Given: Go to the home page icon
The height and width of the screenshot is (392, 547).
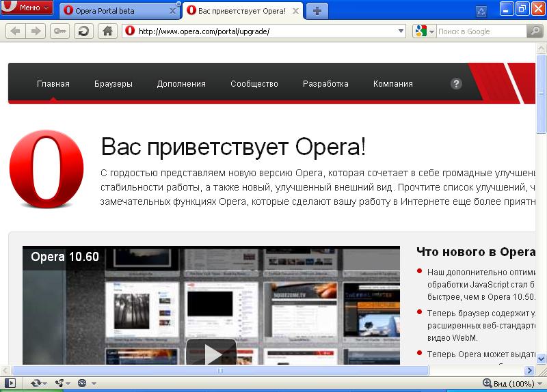Looking at the screenshot, I should pos(107,31).
